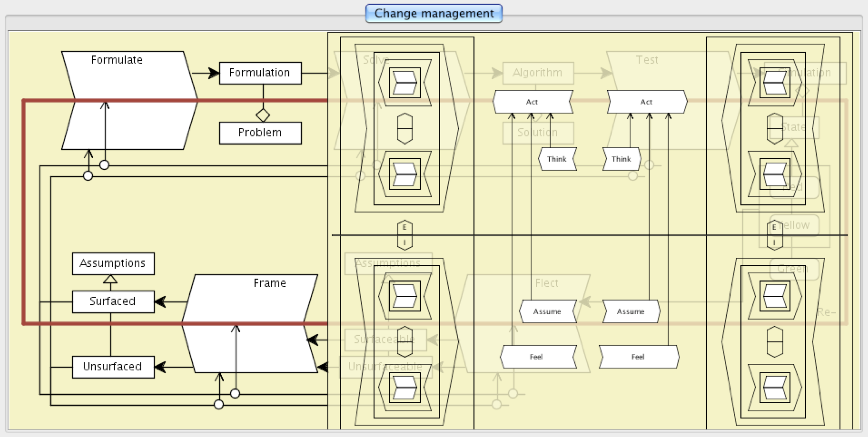The height and width of the screenshot is (437, 868).
Task: Select the solid Assumptions box on left
Action: pyautogui.click(x=113, y=263)
